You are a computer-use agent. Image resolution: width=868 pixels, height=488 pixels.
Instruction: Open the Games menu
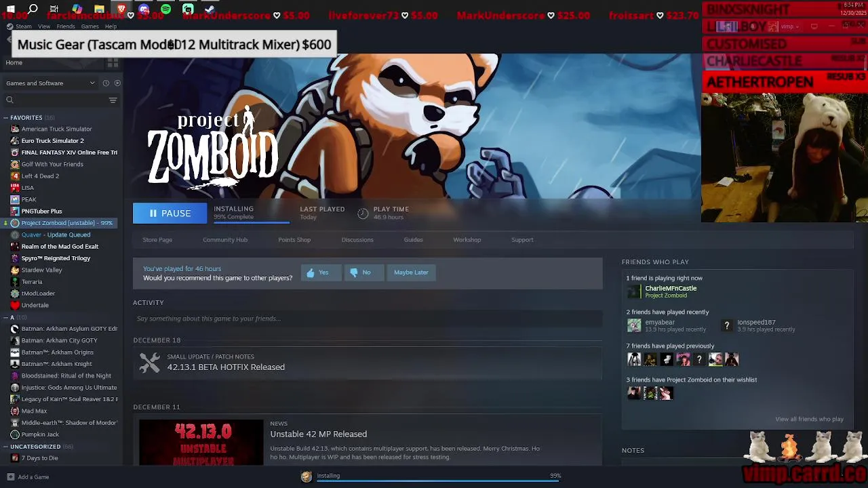pos(90,26)
